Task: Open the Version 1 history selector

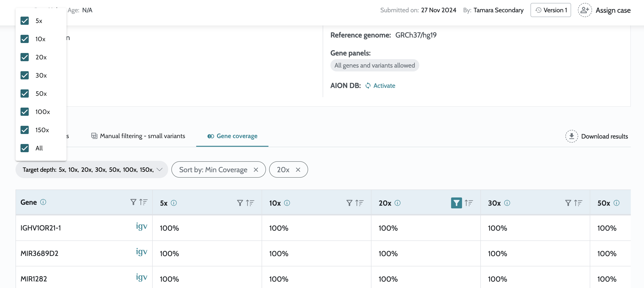Action: (x=551, y=10)
